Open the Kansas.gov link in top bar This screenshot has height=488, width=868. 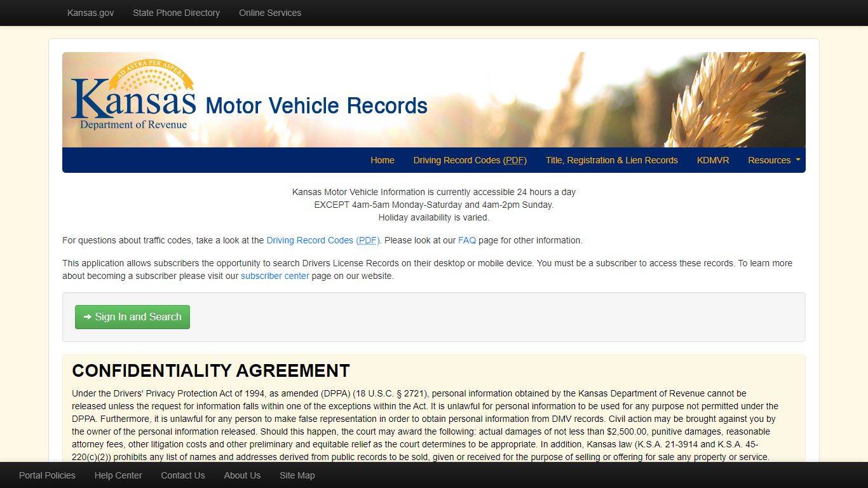click(91, 13)
